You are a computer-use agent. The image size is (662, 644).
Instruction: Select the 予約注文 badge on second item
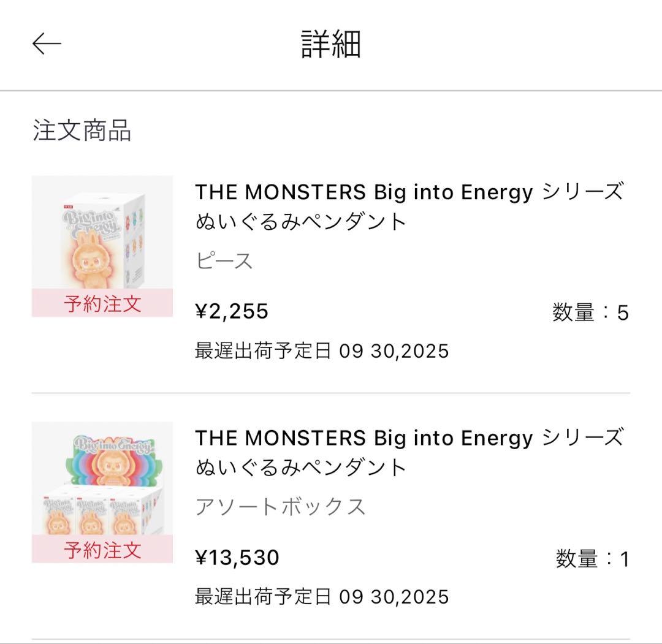point(101,550)
